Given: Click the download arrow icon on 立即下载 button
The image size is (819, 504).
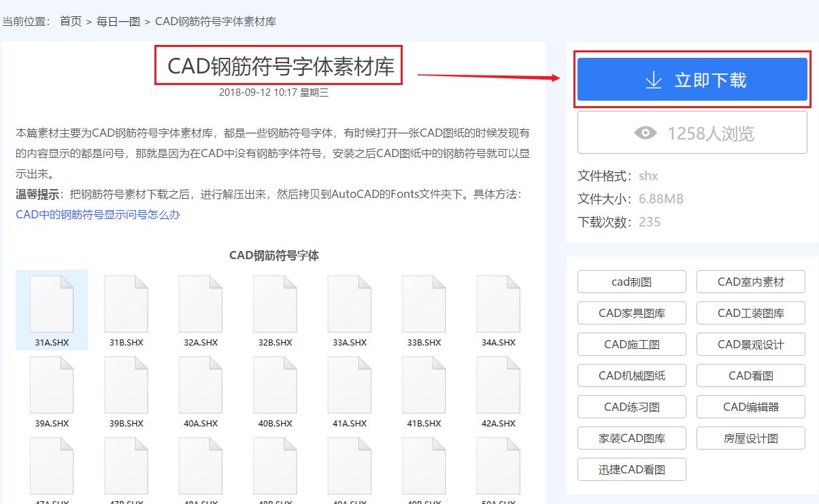Looking at the screenshot, I should (x=654, y=79).
